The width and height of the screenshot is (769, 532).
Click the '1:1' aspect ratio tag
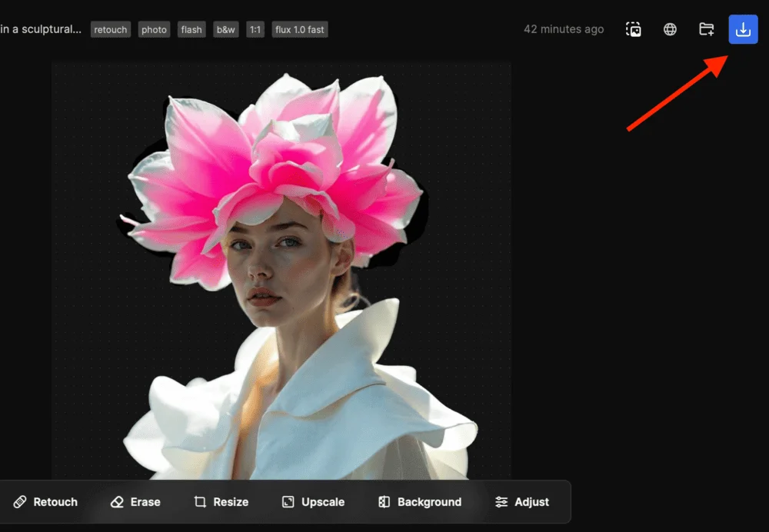click(x=255, y=30)
